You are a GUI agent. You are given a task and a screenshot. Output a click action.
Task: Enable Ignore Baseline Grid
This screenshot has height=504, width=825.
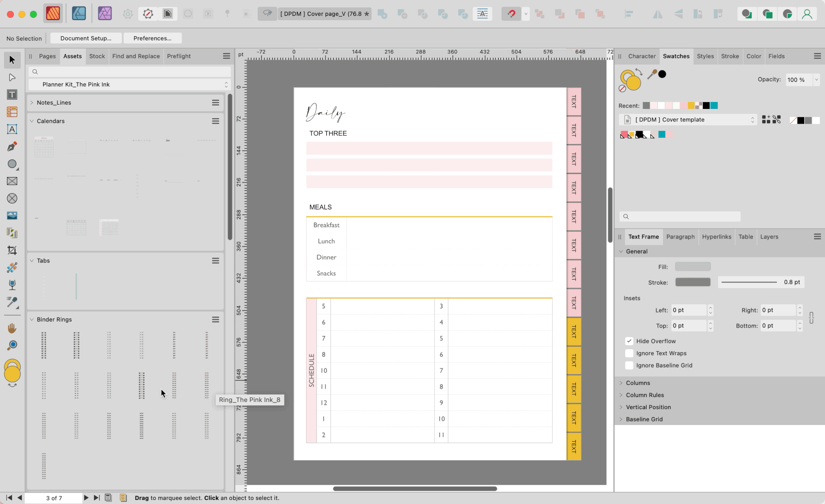click(629, 365)
